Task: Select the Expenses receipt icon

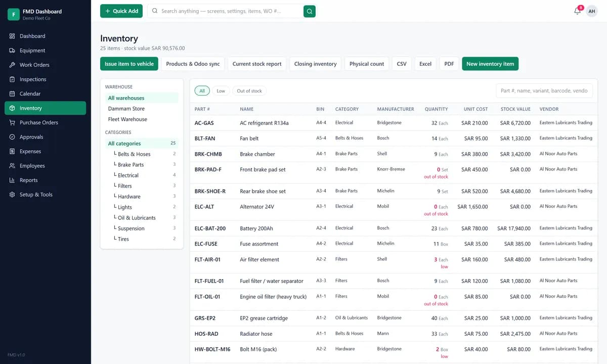Action: click(x=12, y=152)
